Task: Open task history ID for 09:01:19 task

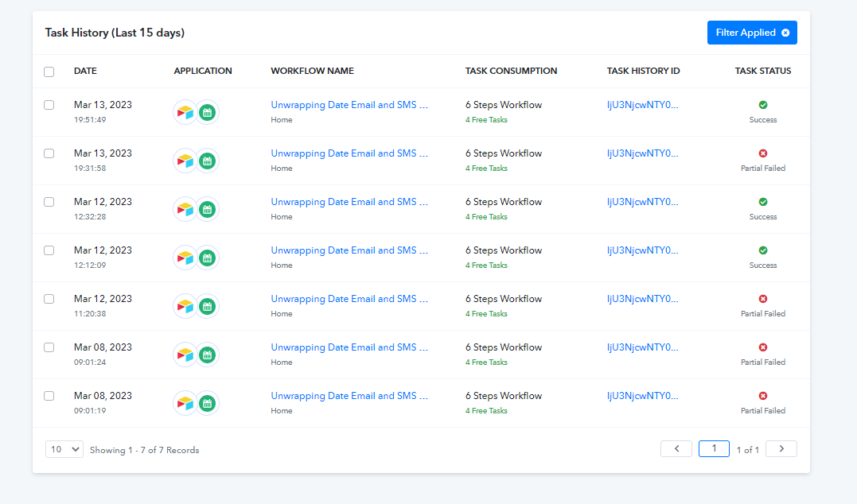Action: tap(642, 396)
